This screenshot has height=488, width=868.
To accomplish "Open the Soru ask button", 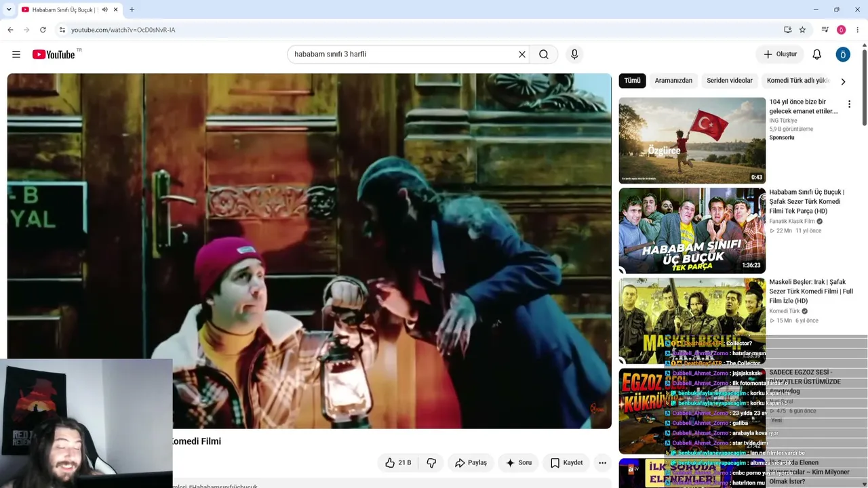I will tap(519, 463).
